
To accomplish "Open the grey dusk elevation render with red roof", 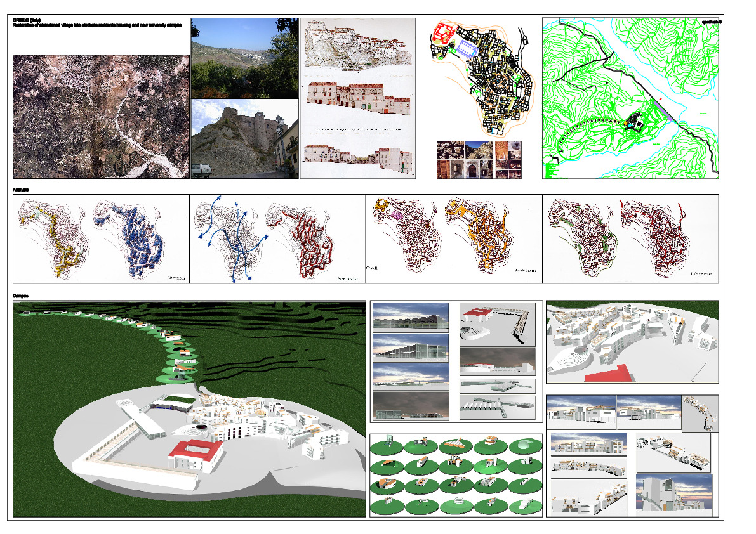I will [x=497, y=361].
